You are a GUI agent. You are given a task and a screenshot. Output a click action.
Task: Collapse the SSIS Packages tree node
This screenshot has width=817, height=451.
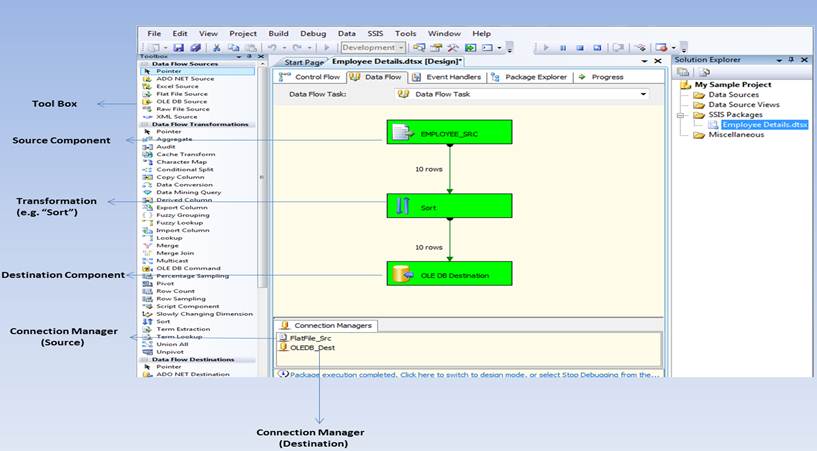(680, 115)
